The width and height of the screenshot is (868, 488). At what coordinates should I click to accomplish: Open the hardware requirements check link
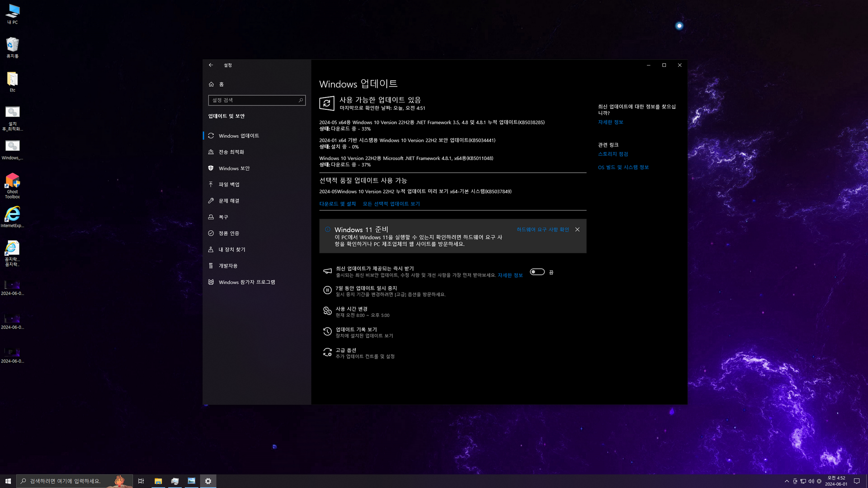coord(542,230)
